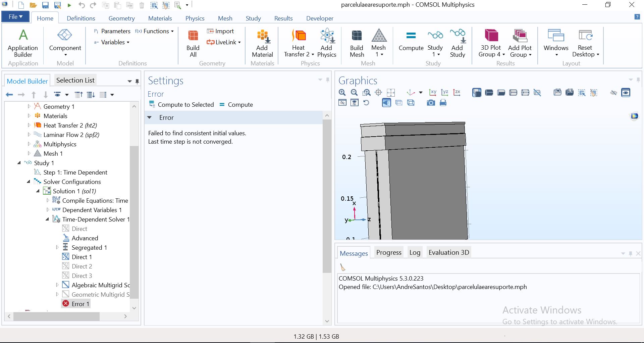Collapse the Error section in Settings
Viewport: 644px width, 343px height.
point(150,117)
